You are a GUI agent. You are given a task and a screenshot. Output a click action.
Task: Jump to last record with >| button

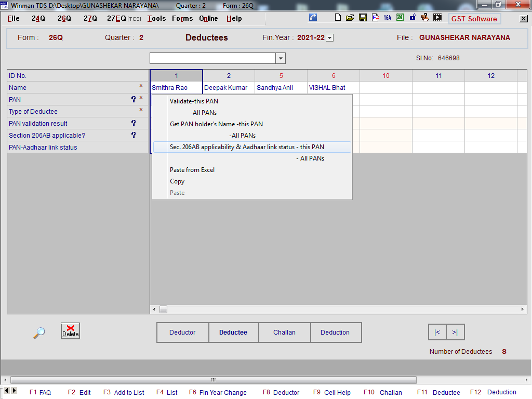coord(455,332)
